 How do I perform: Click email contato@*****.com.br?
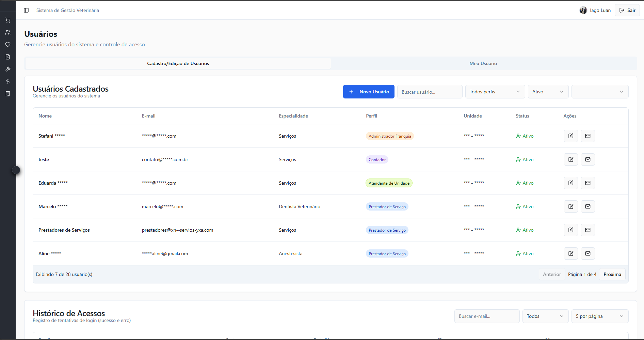[165, 159]
